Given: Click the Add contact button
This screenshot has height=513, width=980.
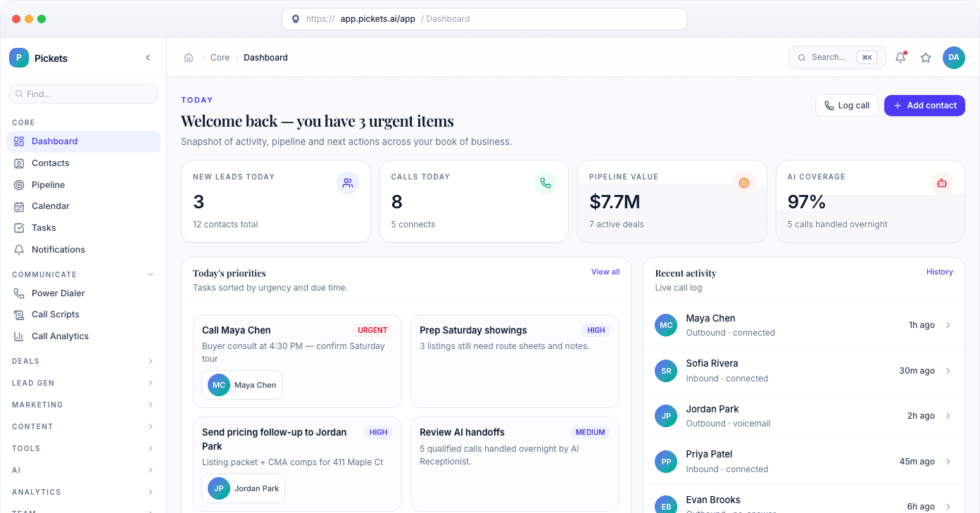Looking at the screenshot, I should (924, 106).
